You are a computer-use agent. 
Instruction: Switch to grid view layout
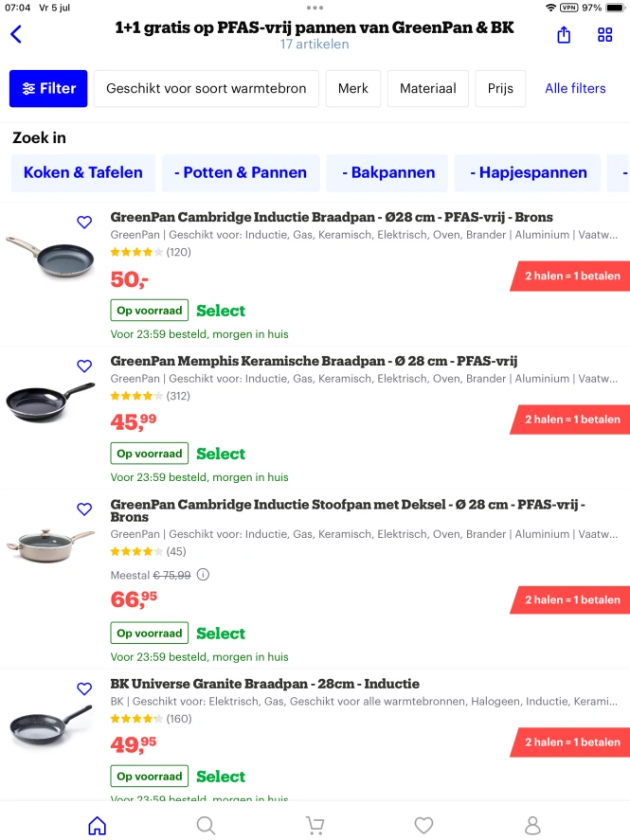coord(605,35)
